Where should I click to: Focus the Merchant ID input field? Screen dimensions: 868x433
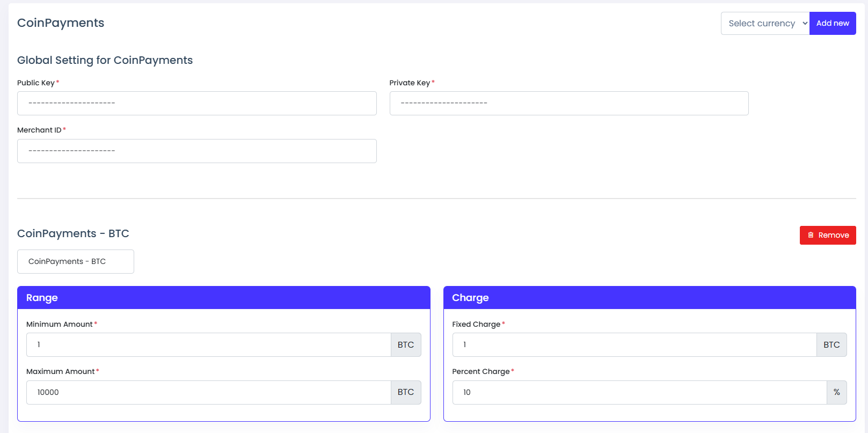[197, 151]
